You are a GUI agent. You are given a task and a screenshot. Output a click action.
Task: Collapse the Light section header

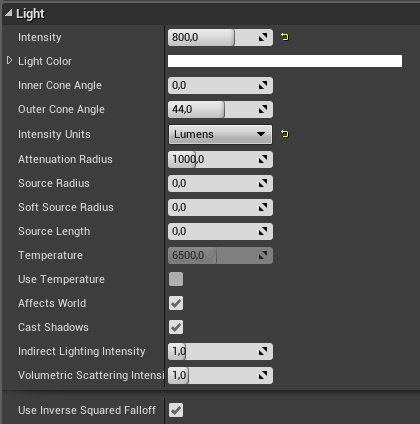[8, 13]
